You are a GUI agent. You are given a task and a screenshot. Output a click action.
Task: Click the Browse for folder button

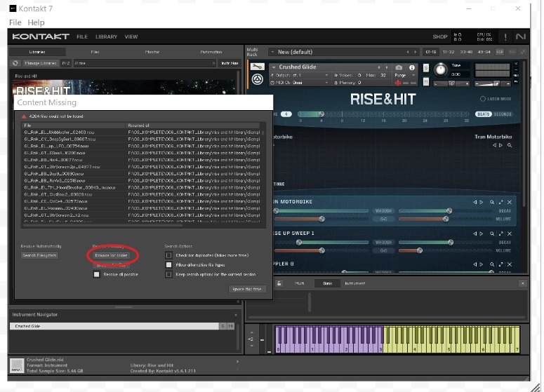111,255
